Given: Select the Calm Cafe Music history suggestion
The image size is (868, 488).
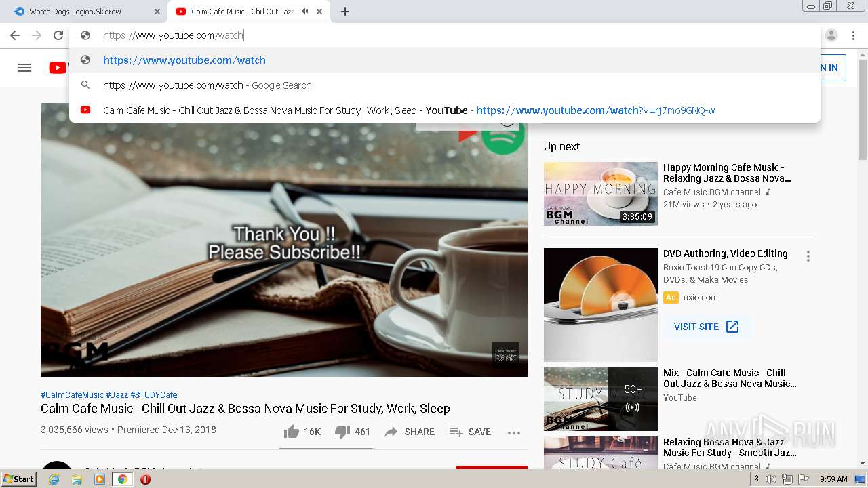Looking at the screenshot, I should pos(445,110).
